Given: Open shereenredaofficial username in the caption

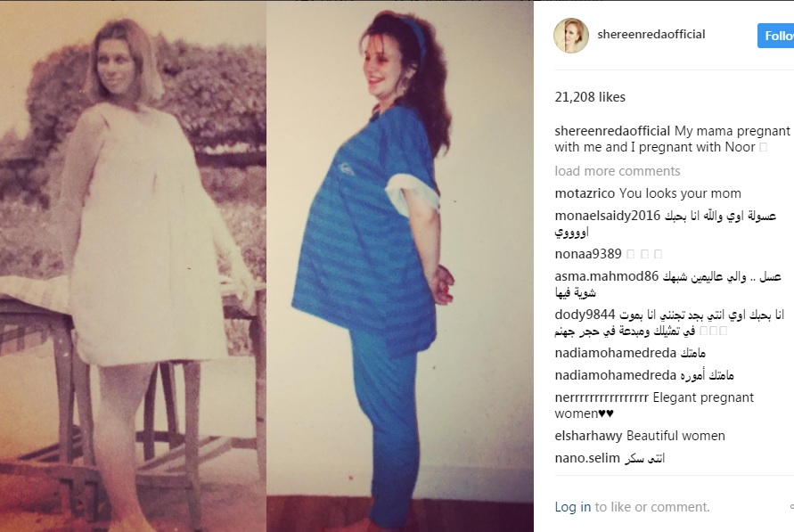Looking at the screenshot, I should tap(612, 131).
